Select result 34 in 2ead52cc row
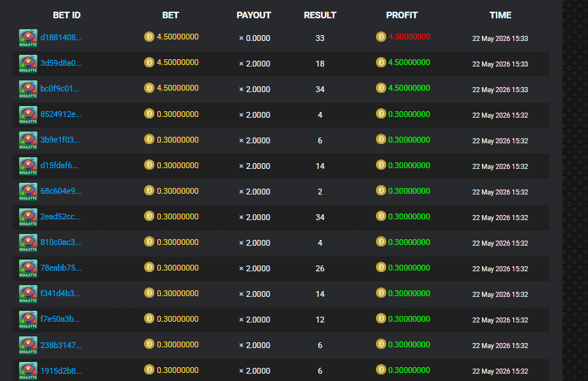 point(320,217)
